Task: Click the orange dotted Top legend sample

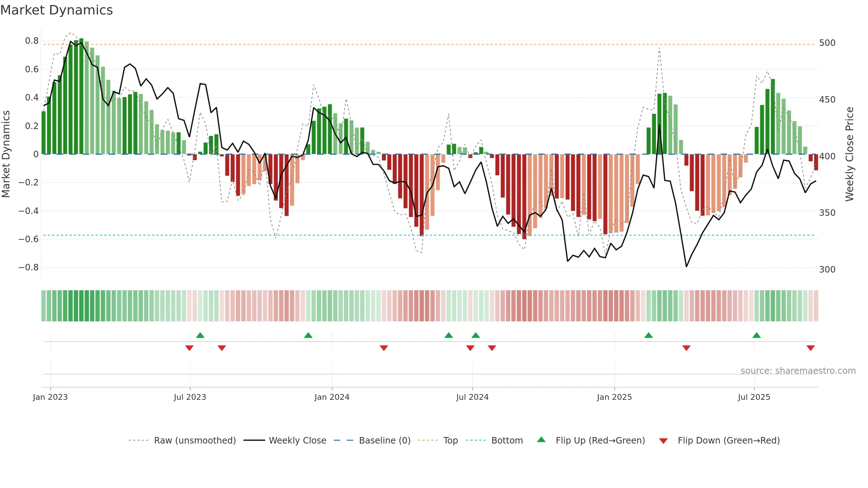Action: pos(428,440)
